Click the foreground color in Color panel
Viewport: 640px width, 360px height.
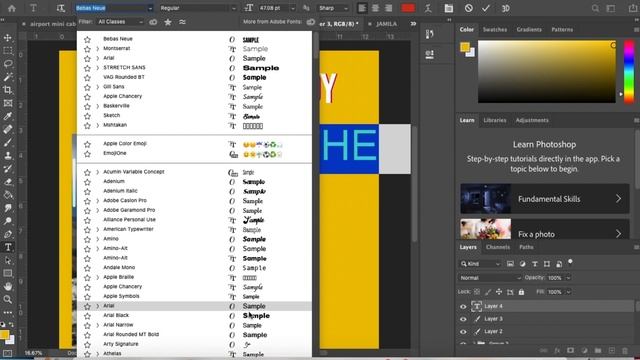pyautogui.click(x=464, y=47)
